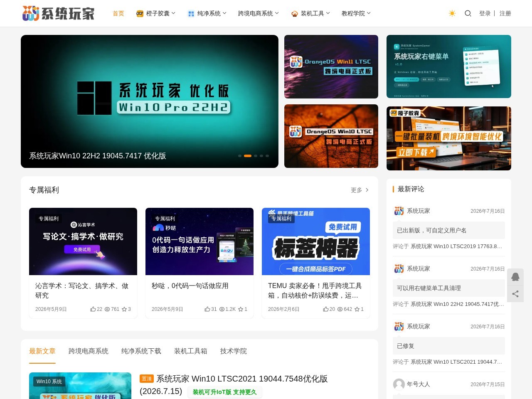The width and height of the screenshot is (532, 399).
Task: Click the 置顶 badge on the first article
Action: coord(147,379)
